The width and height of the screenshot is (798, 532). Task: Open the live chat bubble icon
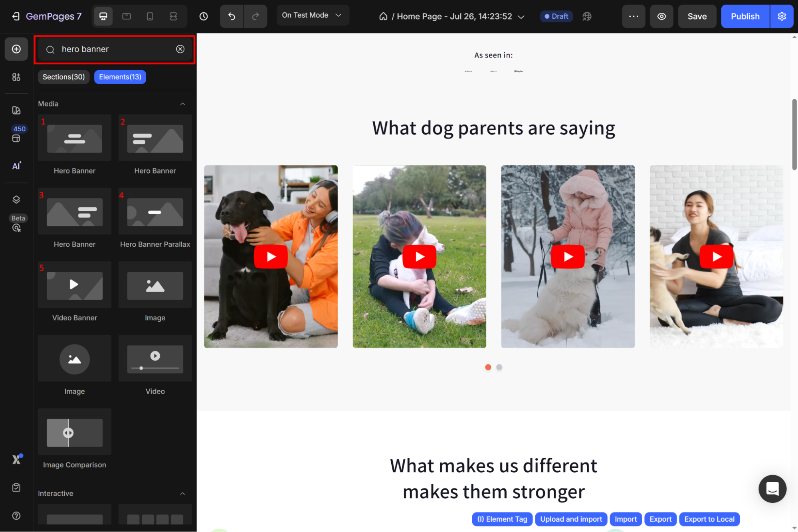772,488
